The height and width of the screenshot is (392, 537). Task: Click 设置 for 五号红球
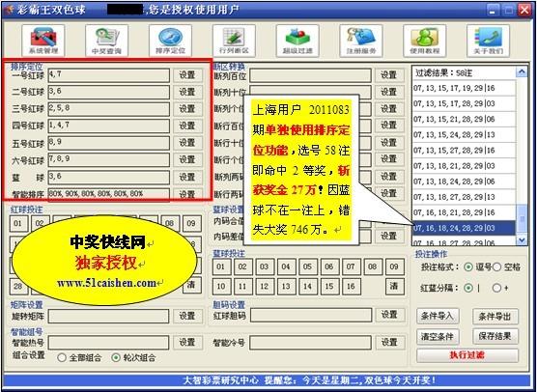coord(187,143)
